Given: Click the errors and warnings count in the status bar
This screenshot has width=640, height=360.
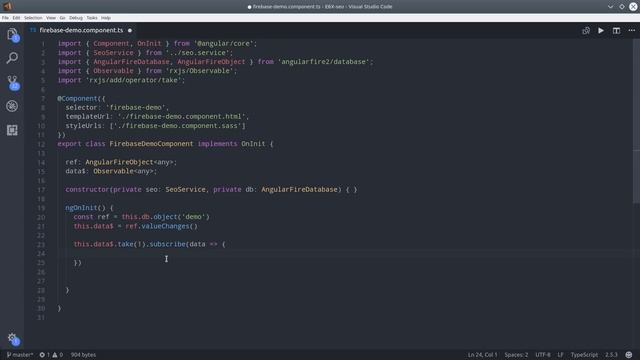Looking at the screenshot, I should [51, 355].
